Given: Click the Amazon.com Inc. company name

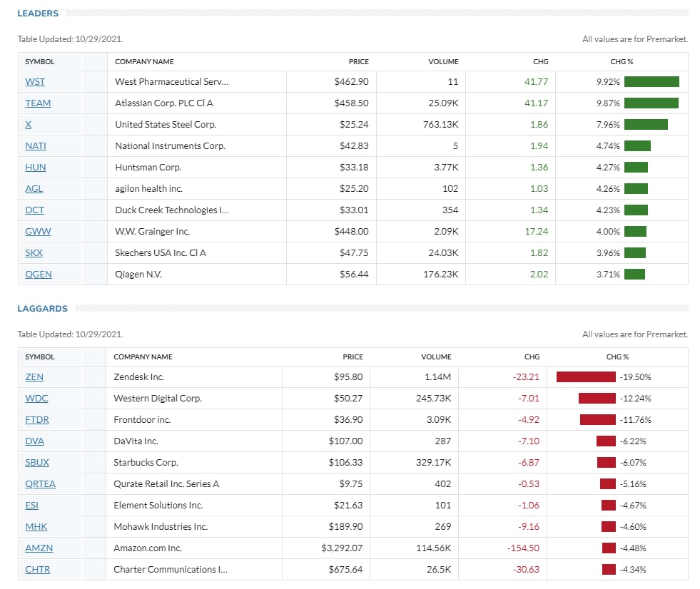Looking at the screenshot, I should pos(148,548).
